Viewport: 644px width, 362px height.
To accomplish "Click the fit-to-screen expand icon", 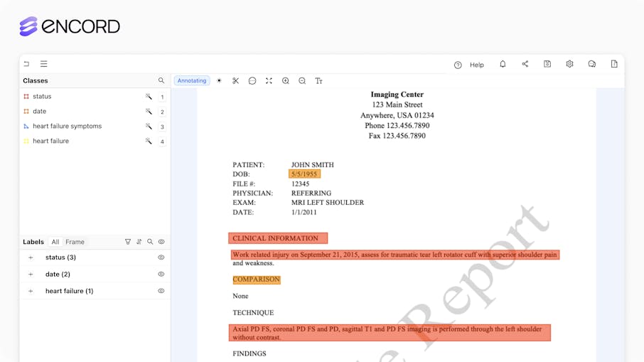I will [269, 81].
